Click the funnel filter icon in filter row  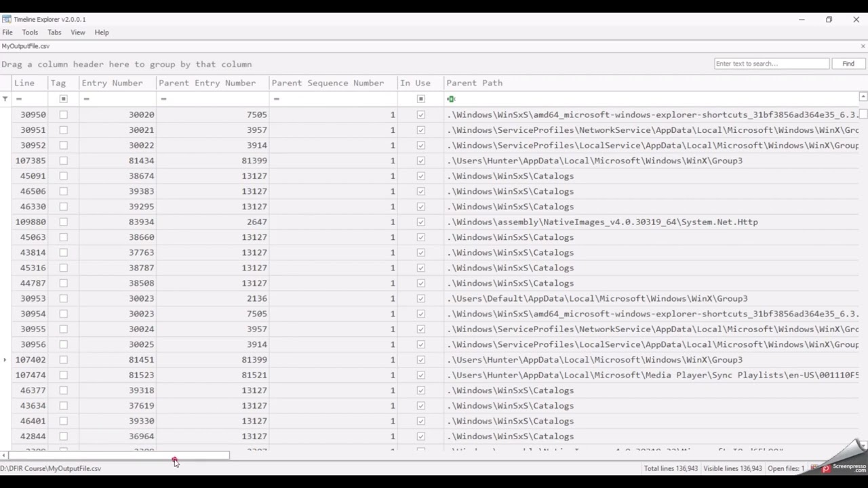click(5, 99)
